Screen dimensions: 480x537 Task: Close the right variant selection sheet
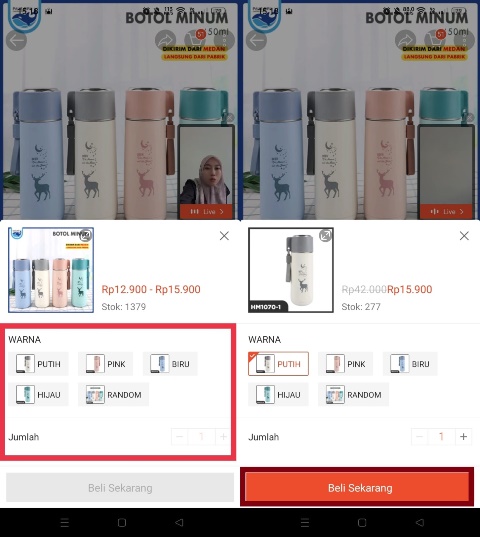coord(464,236)
